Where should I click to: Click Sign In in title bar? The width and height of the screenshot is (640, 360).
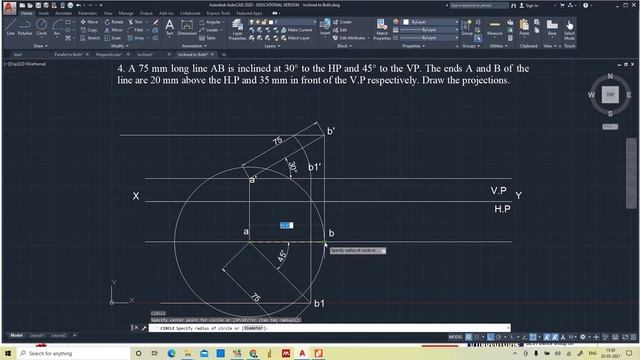[x=529, y=5]
